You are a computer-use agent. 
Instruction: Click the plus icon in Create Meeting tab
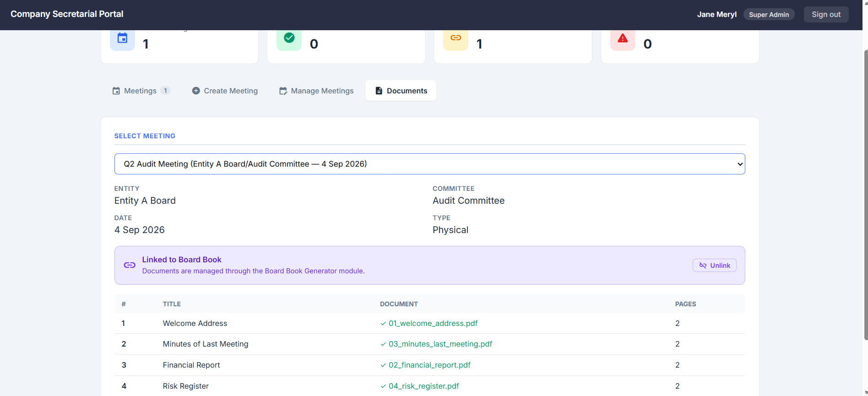tap(196, 91)
